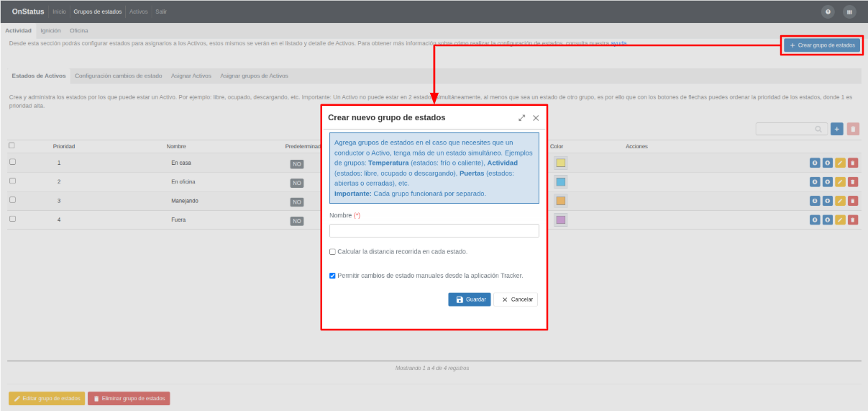Uncheck Permitir cambios de estado manuales
Screen dimensions: 868x411
(332, 276)
